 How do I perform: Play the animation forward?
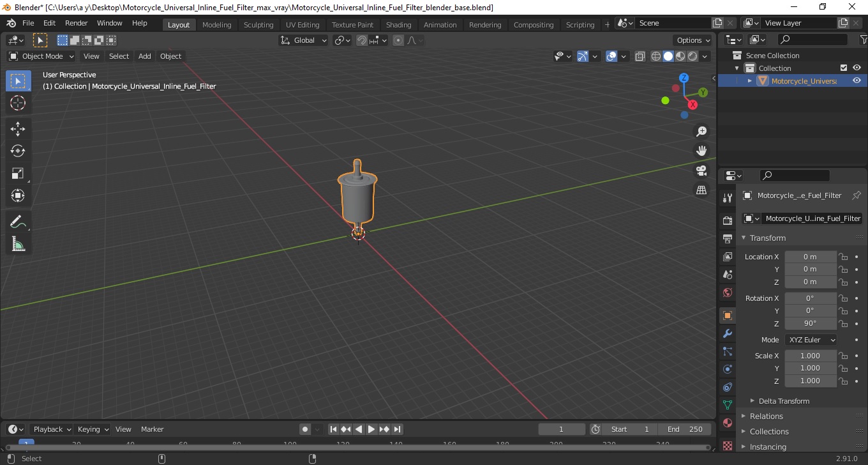371,429
